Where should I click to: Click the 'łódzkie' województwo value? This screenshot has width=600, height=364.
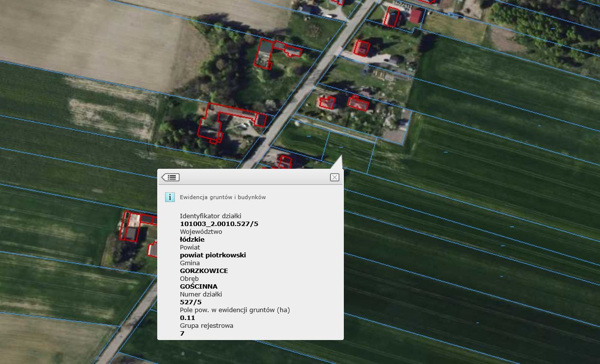click(192, 239)
